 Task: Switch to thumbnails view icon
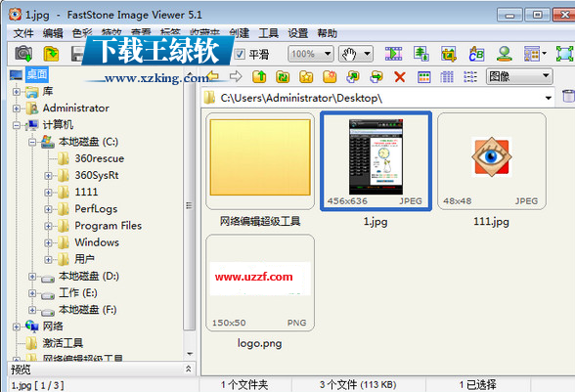[x=424, y=77]
